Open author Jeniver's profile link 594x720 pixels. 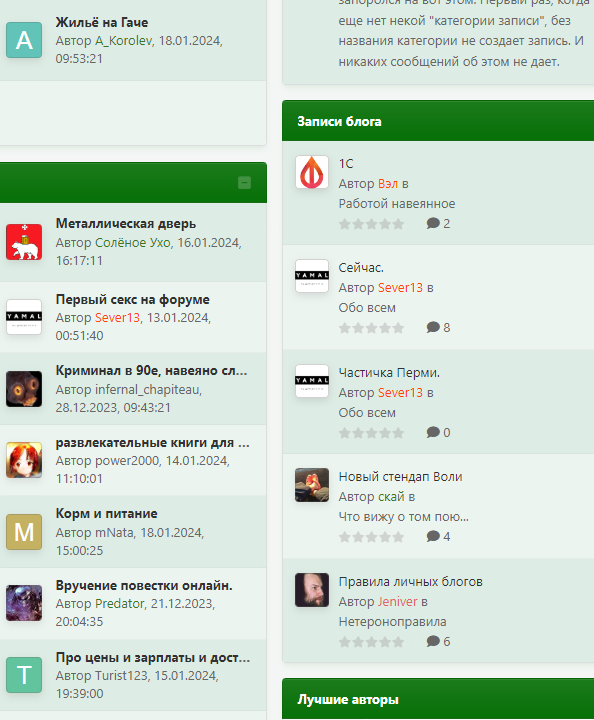[398, 602]
